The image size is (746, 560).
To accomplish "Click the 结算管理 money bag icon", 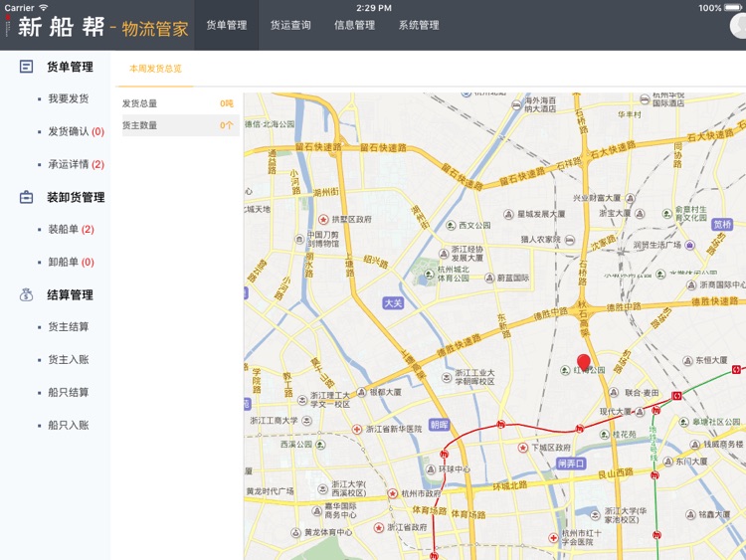I will [26, 295].
